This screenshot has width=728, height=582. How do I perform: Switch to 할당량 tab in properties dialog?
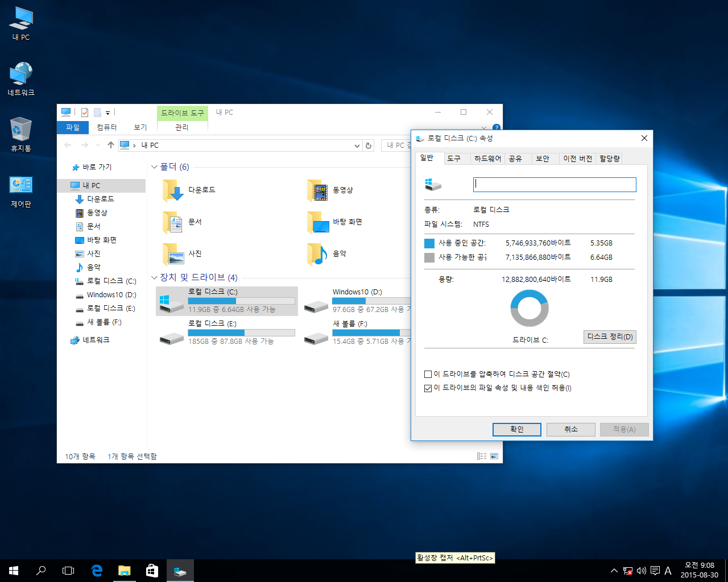pos(609,159)
